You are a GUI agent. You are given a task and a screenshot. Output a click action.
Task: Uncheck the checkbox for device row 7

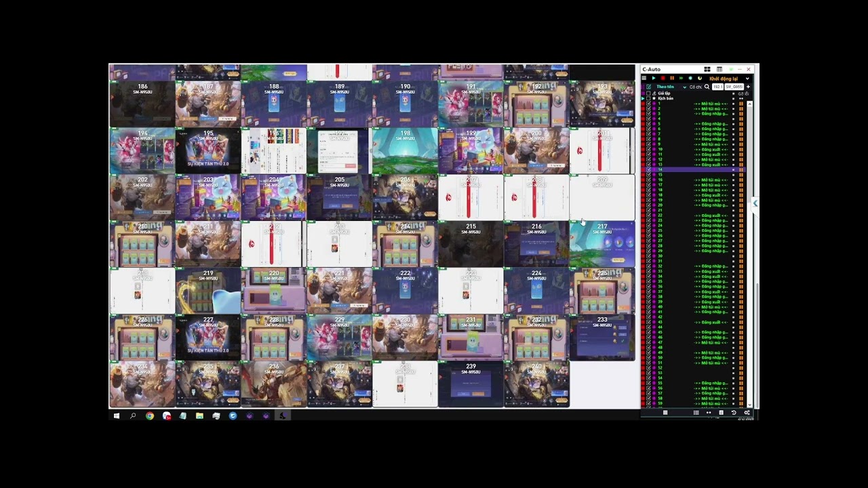pyautogui.click(x=648, y=134)
